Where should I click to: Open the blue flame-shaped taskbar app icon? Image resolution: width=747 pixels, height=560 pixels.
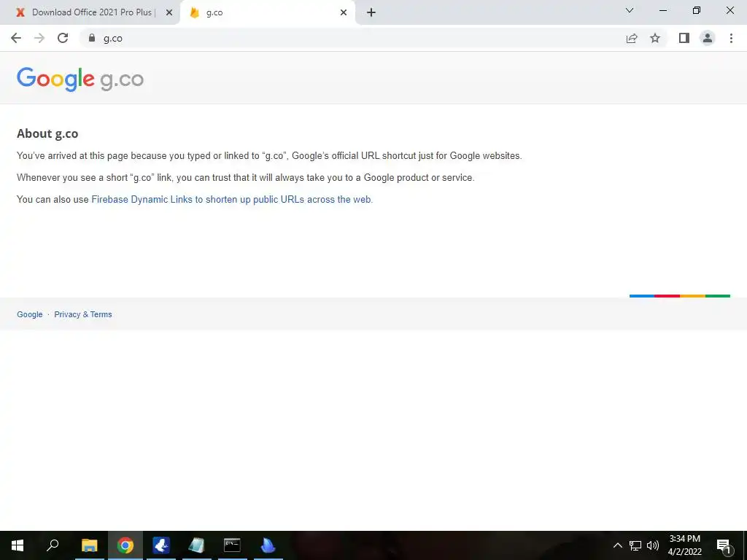coord(268,545)
